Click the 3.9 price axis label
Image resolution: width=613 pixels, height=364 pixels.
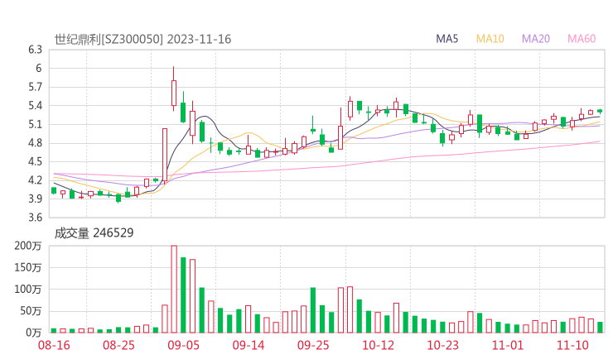tap(35, 199)
